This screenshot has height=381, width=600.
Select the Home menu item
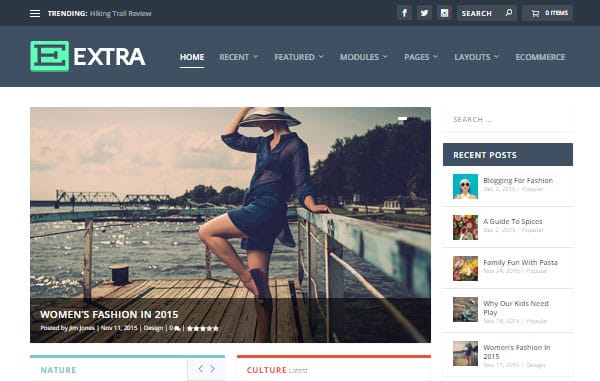pos(192,57)
